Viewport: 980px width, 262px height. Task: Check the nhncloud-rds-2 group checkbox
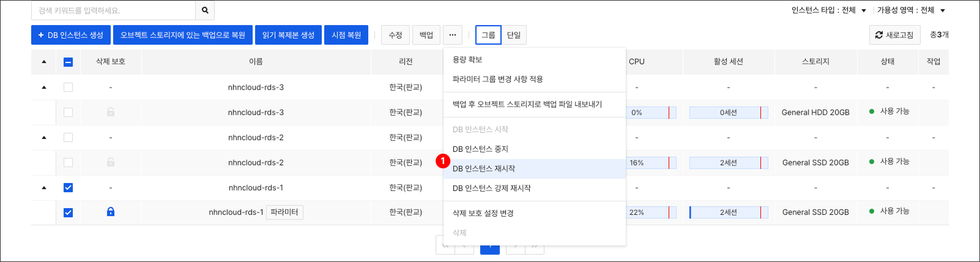point(68,138)
